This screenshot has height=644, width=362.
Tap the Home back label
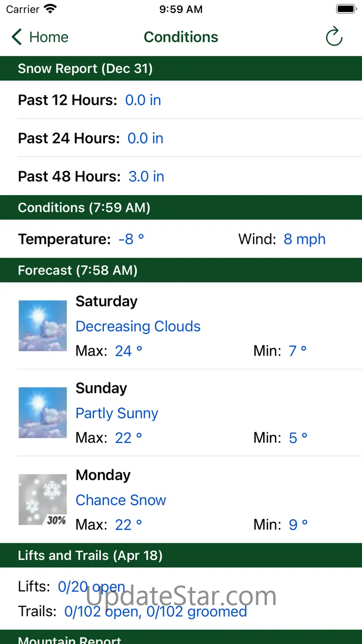(x=49, y=37)
